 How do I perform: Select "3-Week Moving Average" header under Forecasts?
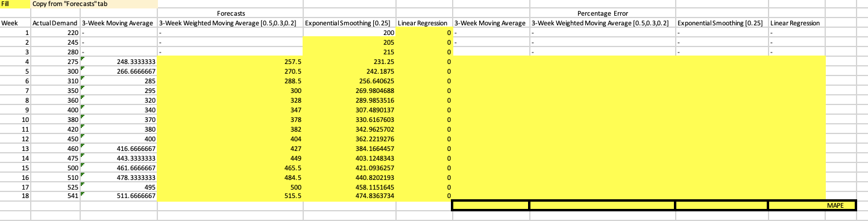pyautogui.click(x=119, y=22)
